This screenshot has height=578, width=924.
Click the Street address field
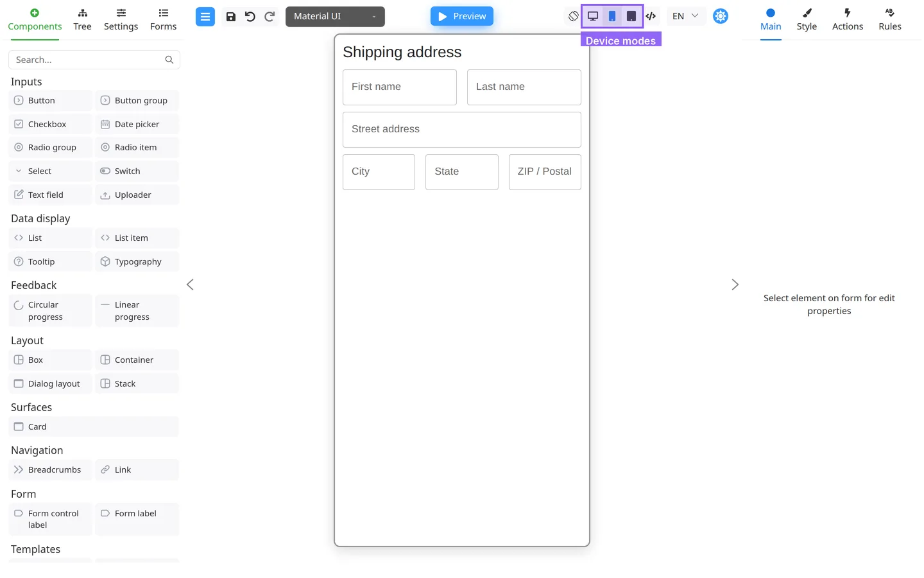[x=462, y=130]
